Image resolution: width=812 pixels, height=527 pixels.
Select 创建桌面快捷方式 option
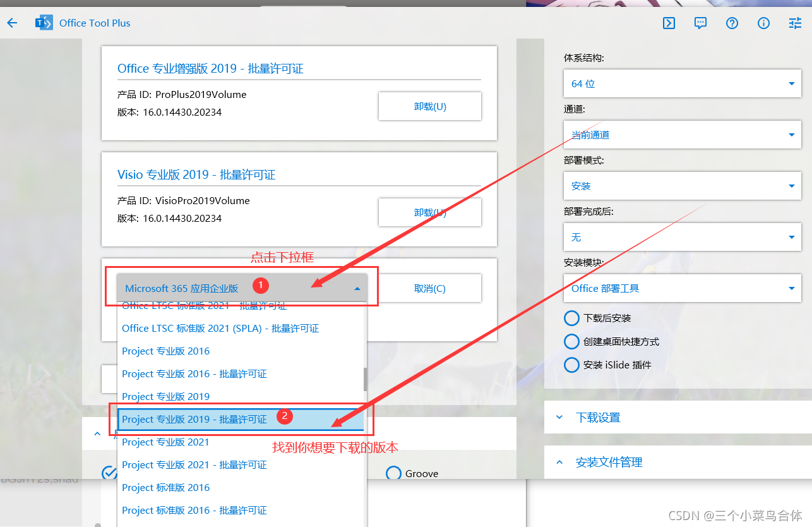(x=571, y=341)
